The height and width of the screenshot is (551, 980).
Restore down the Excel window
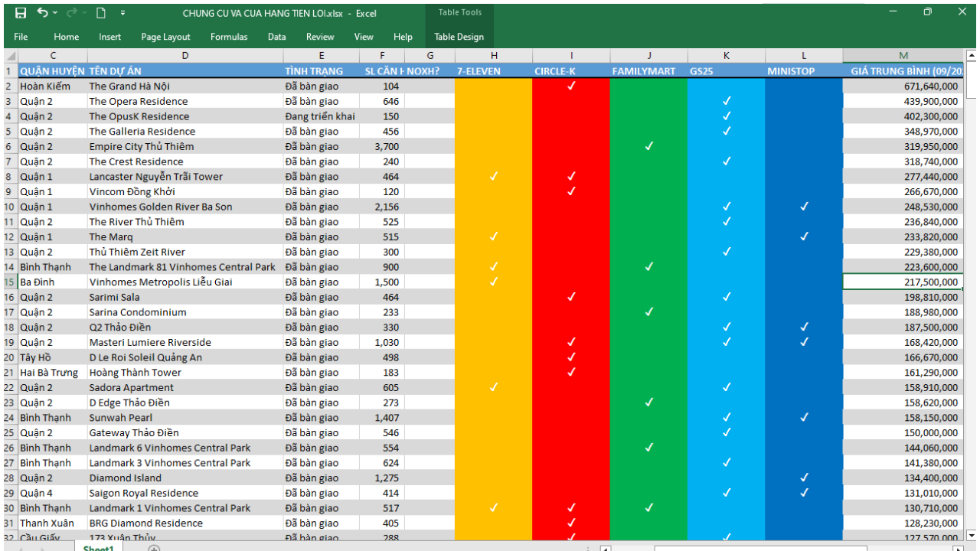pos(927,12)
